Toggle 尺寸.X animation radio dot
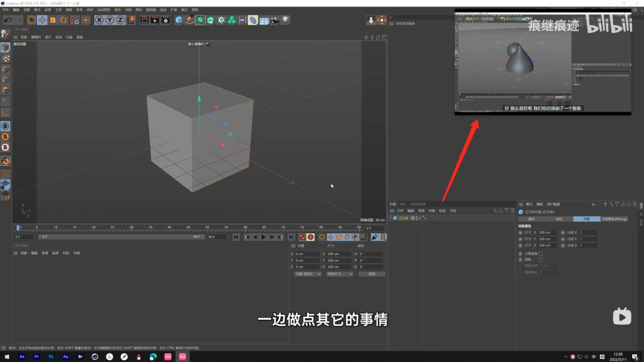This screenshot has width=644, height=362. pos(521,233)
